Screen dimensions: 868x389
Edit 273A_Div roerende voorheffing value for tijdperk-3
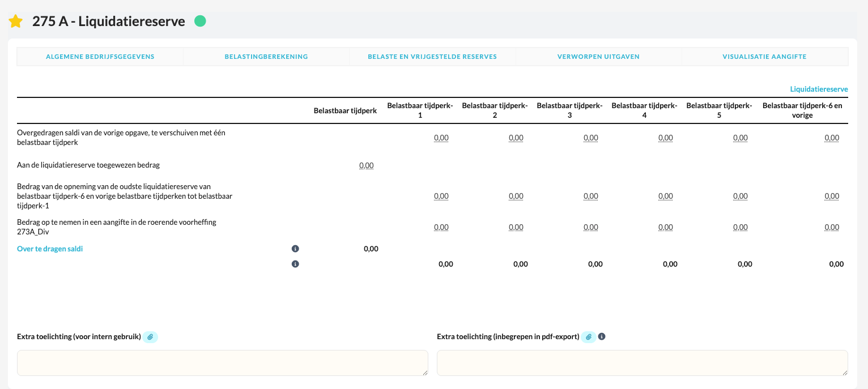click(591, 227)
